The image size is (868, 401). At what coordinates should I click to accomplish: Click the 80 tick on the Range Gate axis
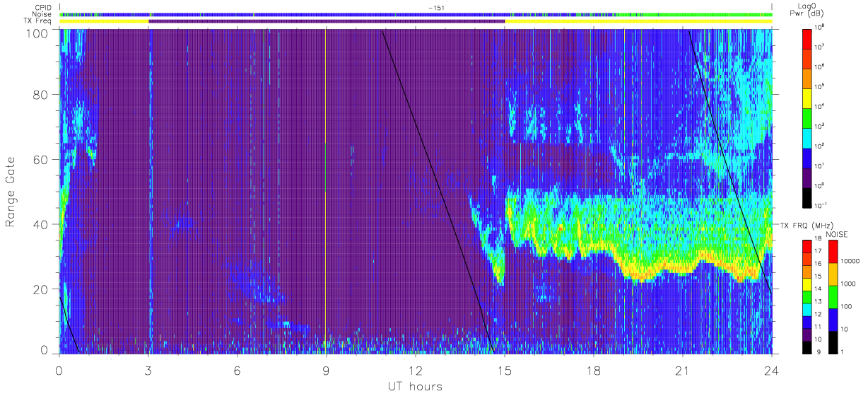coord(42,95)
